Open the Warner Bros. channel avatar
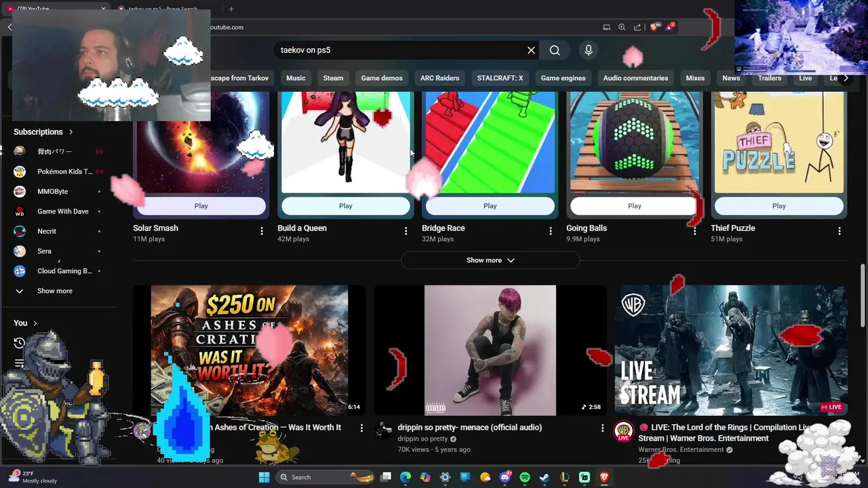868x488 pixels. pos(624,432)
